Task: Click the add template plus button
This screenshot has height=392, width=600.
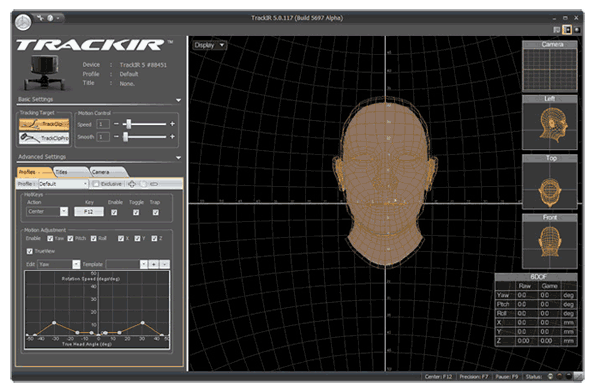Action: (x=153, y=264)
